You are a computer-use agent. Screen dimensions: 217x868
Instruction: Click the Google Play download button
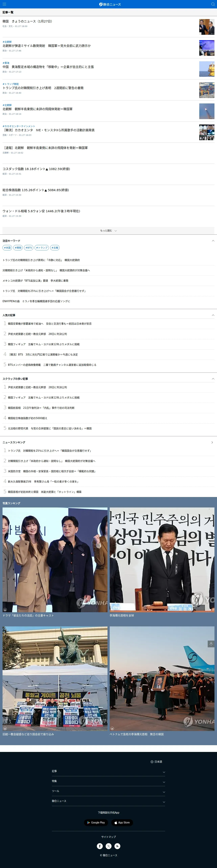click(x=96, y=822)
